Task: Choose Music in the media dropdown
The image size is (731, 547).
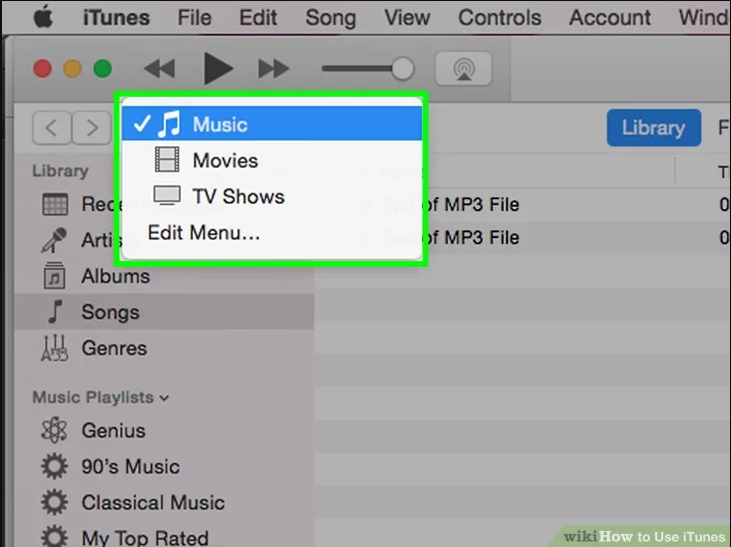Action: 272,124
